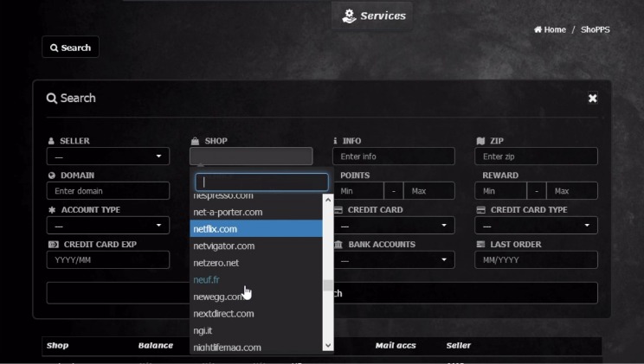Screen dimensions: 644x364
Task: Click the shop list scrollbar thumb
Action: tap(328, 285)
